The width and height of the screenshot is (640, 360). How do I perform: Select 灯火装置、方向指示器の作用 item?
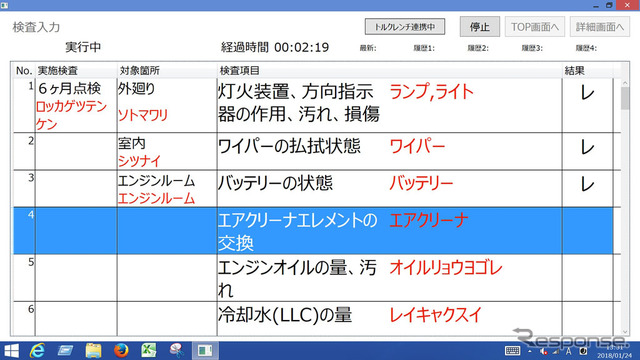[299, 103]
